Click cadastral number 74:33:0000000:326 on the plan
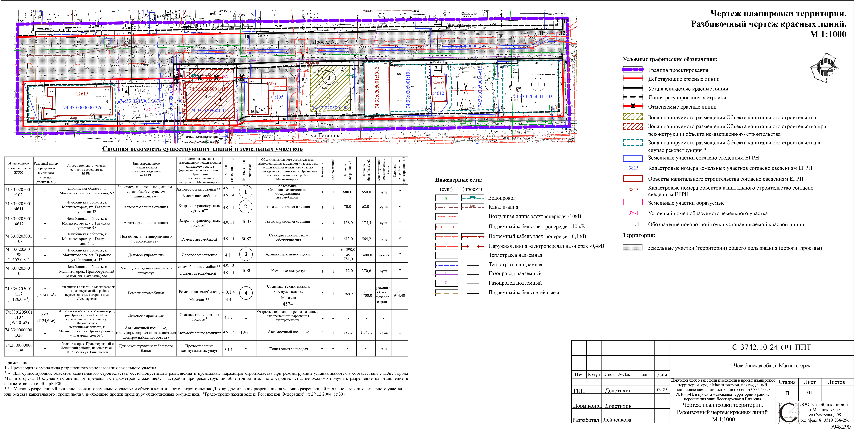Viewport: 868px width, 432px height. click(x=83, y=108)
